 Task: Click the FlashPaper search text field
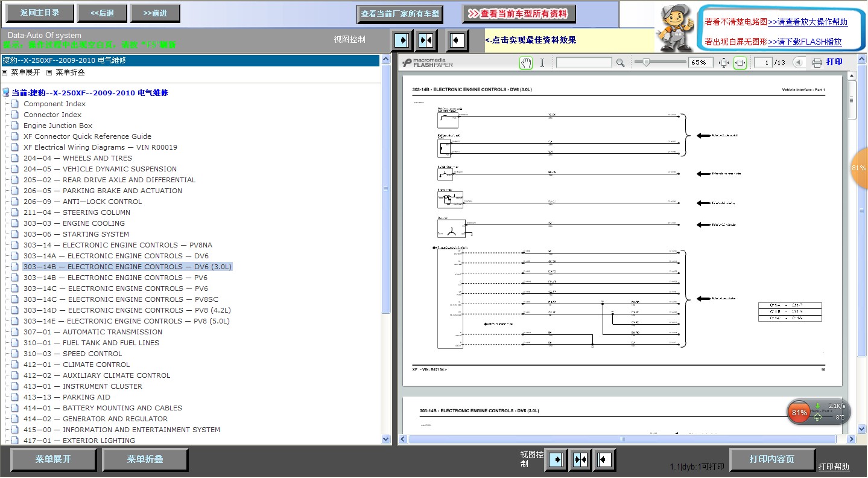[584, 63]
